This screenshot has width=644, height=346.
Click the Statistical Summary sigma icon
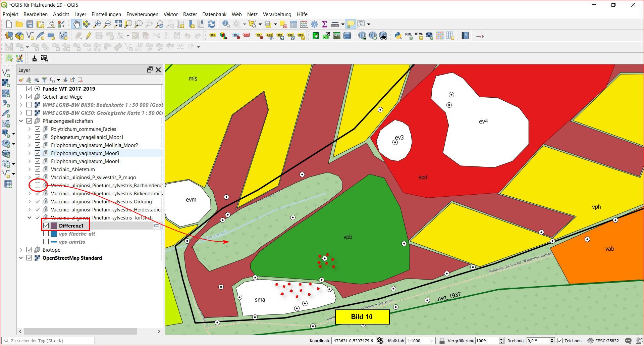point(324,24)
